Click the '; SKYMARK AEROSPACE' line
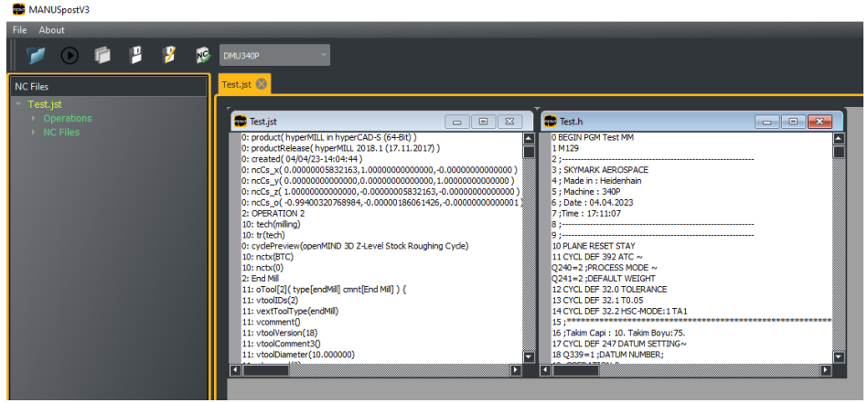The width and height of the screenshot is (868, 403). click(x=600, y=170)
